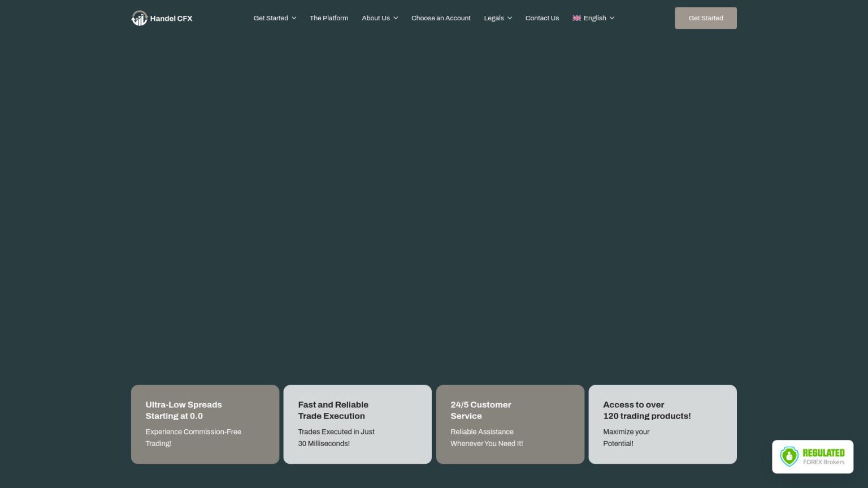Expand the About Us chevron arrow
The image size is (868, 488).
396,18
